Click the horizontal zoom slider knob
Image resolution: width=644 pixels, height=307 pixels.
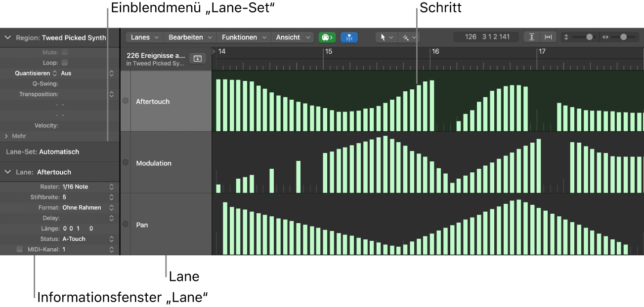coord(623,37)
